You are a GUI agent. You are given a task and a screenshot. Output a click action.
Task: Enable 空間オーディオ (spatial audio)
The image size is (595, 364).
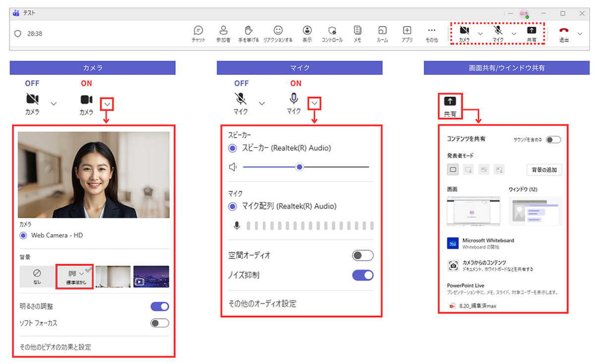pos(362,255)
